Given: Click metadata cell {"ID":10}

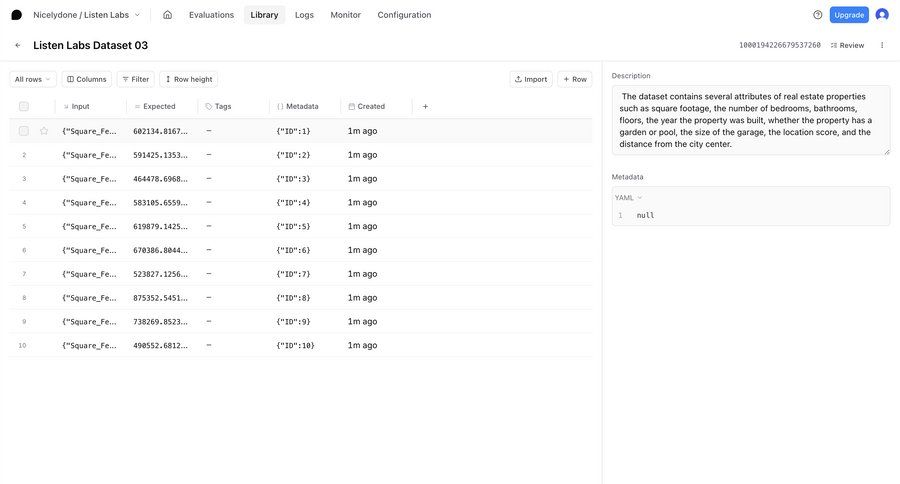Looking at the screenshot, I should click(296, 346).
